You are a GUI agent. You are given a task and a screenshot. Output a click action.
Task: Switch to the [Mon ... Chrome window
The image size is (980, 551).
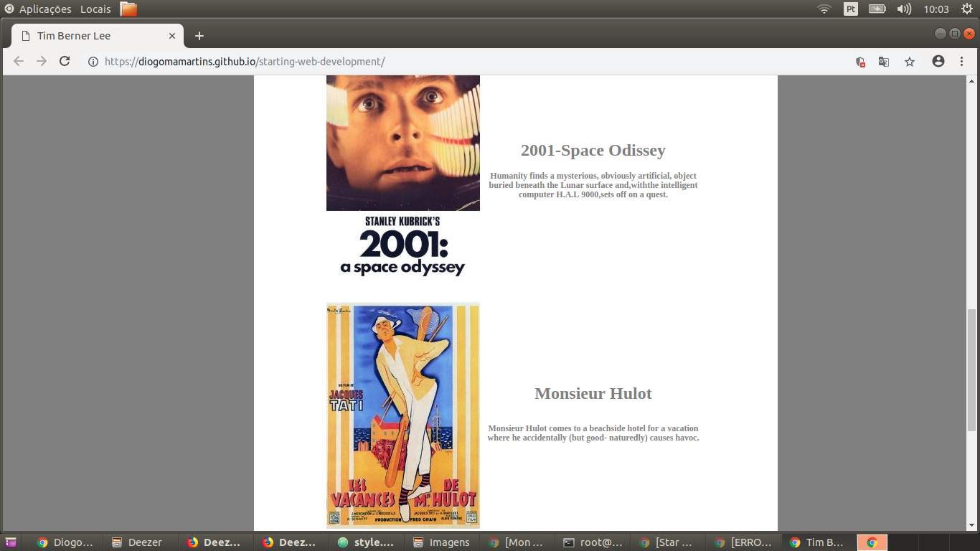(x=517, y=542)
